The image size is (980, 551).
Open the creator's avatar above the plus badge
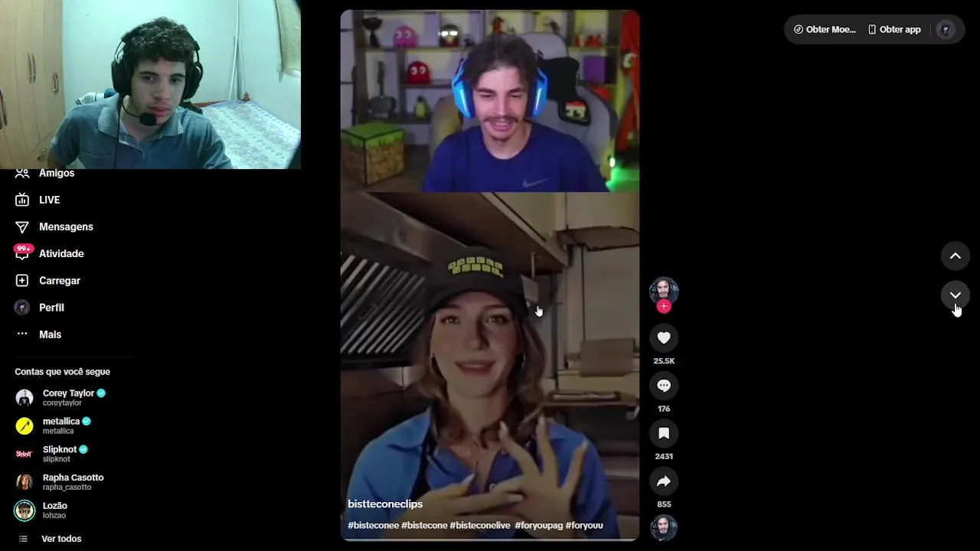point(664,291)
